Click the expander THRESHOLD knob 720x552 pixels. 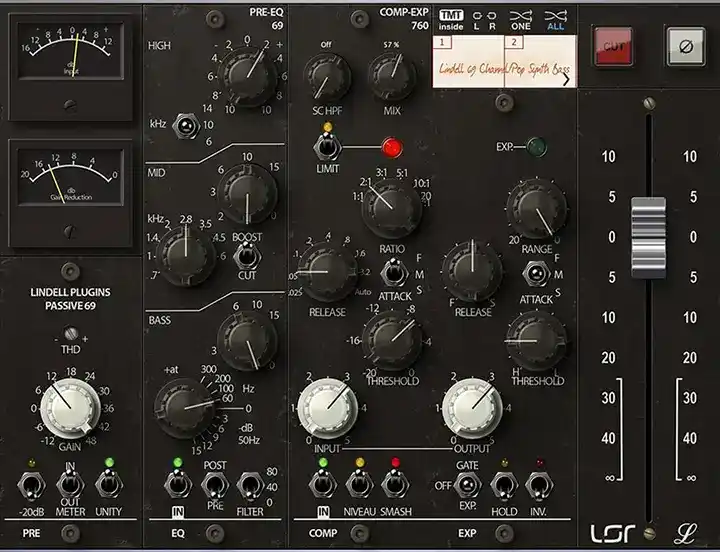click(536, 341)
